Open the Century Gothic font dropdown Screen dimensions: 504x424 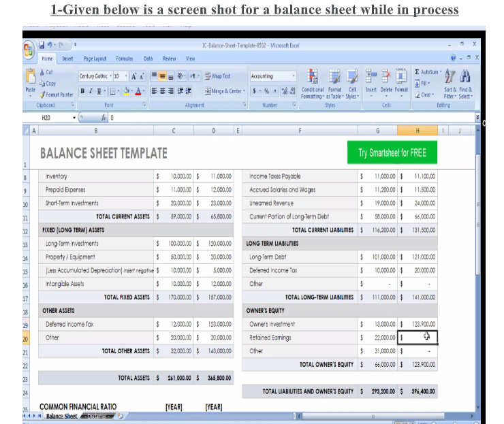click(110, 76)
